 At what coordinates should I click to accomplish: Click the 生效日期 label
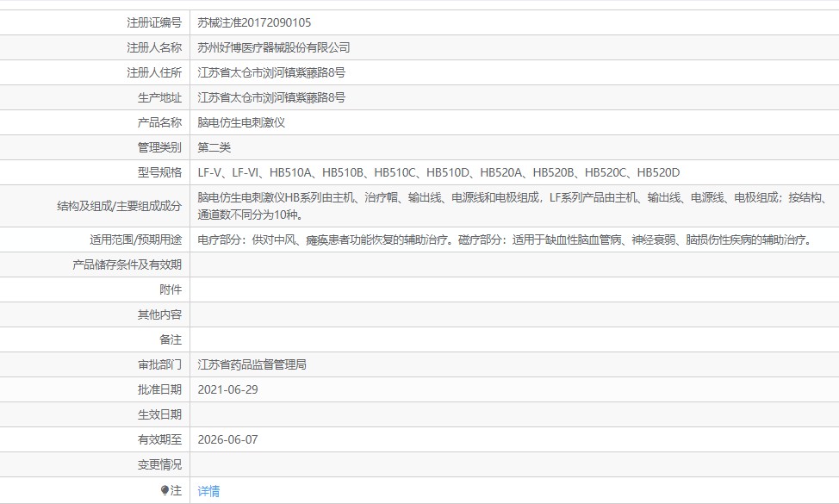point(159,414)
